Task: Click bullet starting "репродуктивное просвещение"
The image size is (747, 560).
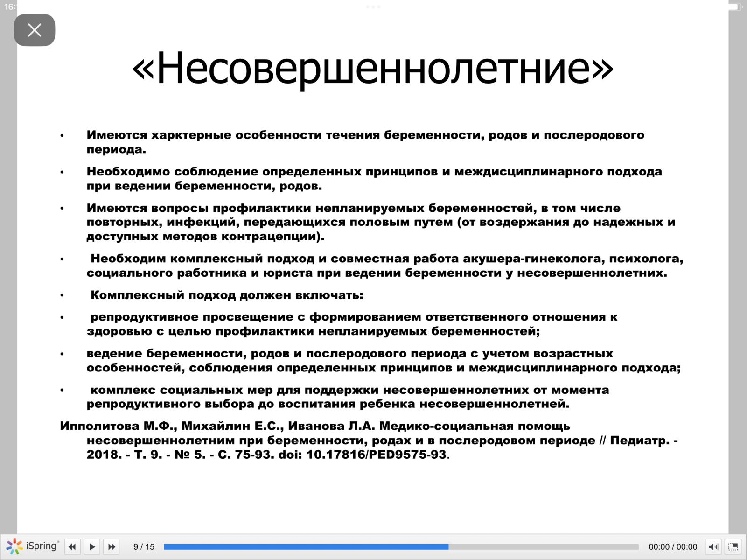Action: tap(352, 324)
